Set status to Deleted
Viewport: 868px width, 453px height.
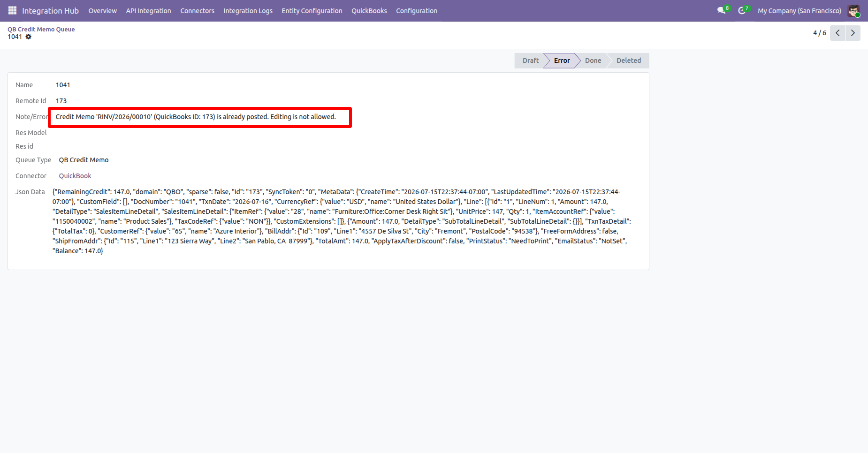point(629,60)
